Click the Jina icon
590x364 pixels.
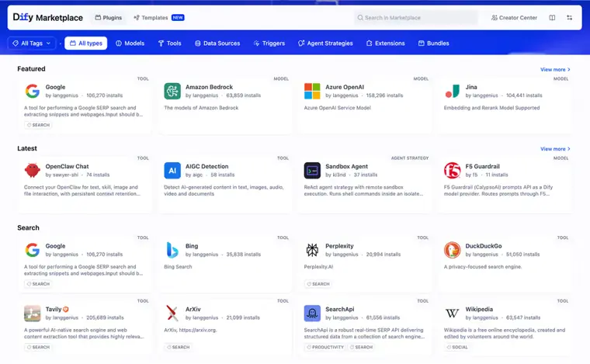coord(453,91)
